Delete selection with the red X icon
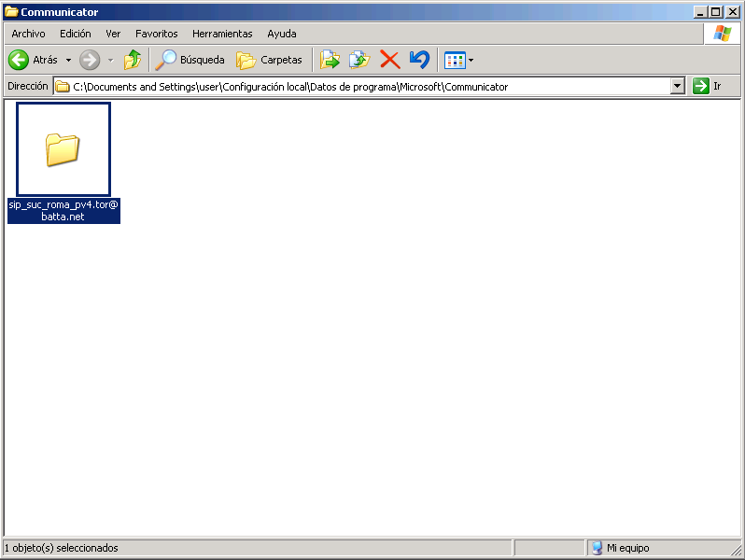Viewport: 745px width, 560px height. [x=390, y=60]
